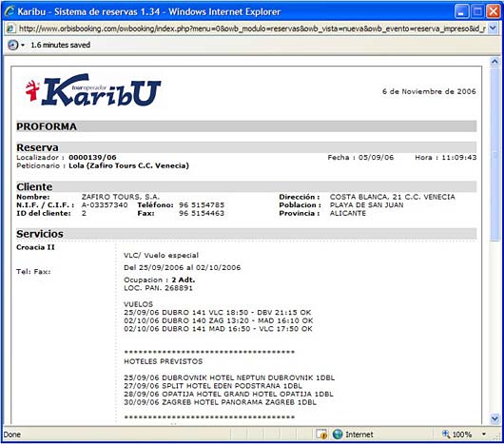The image size is (504, 444).
Task: Click the Karibu tour operador logo
Action: (x=93, y=90)
